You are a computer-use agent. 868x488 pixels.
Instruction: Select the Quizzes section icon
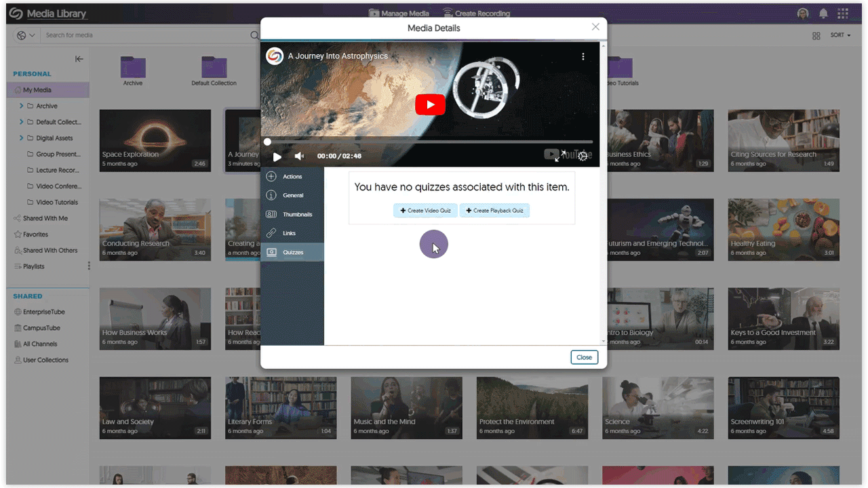point(292,252)
